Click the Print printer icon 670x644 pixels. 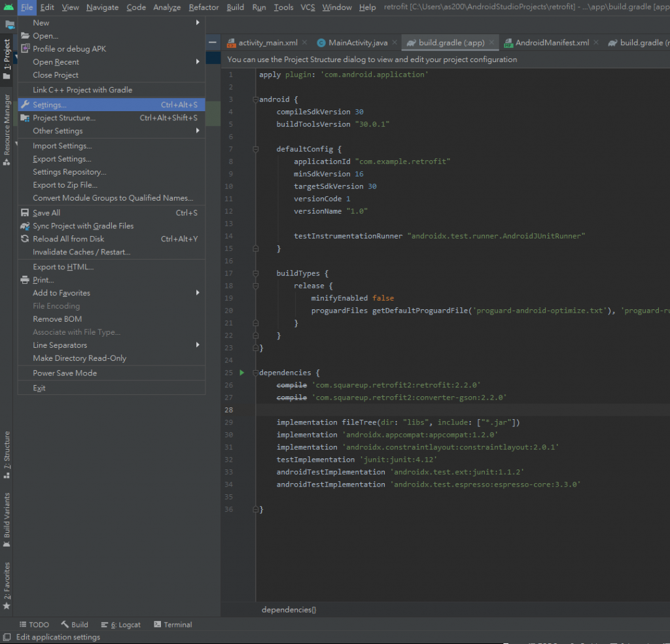[x=26, y=280]
